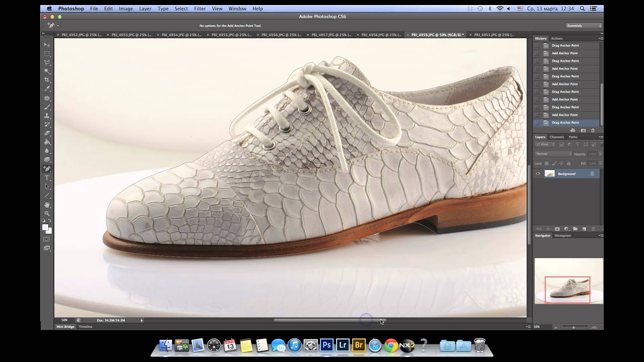Swap foreground and background colors

click(x=49, y=220)
